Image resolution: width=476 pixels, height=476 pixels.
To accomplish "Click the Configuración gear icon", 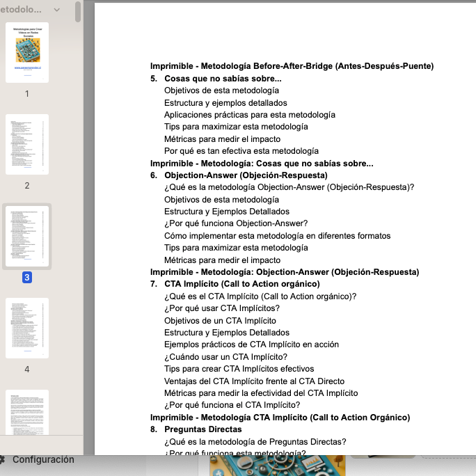I will point(2,459).
